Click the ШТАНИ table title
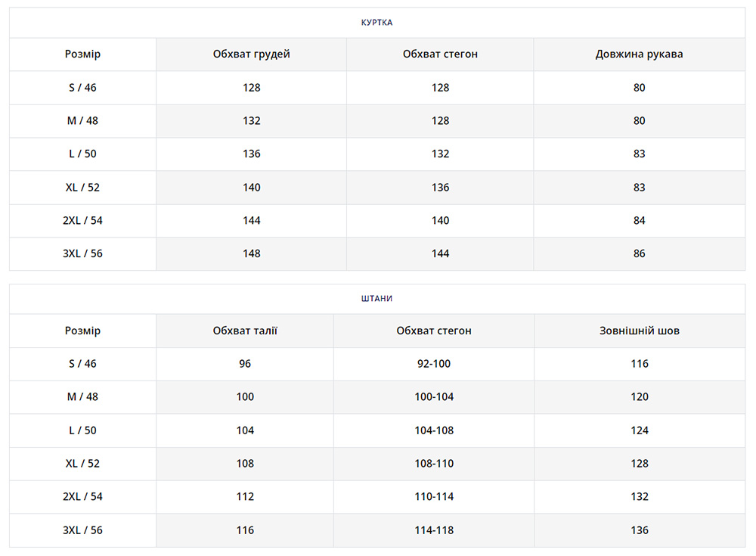Screen dimensions: 756x556 (x=376, y=299)
